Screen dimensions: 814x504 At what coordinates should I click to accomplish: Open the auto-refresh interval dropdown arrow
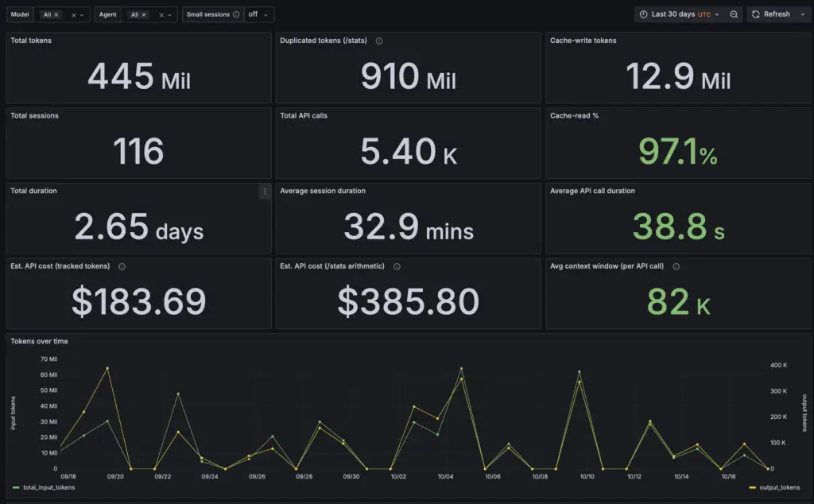tap(803, 14)
